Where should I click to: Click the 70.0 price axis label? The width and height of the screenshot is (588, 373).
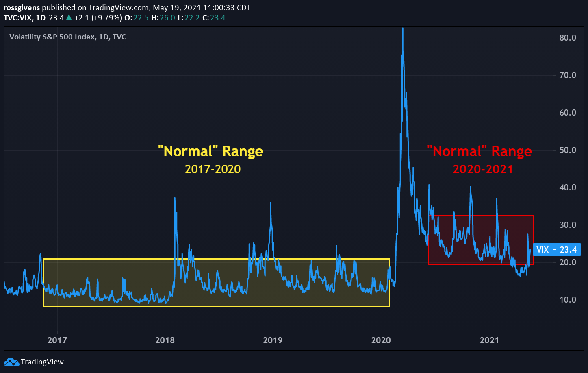coord(568,75)
